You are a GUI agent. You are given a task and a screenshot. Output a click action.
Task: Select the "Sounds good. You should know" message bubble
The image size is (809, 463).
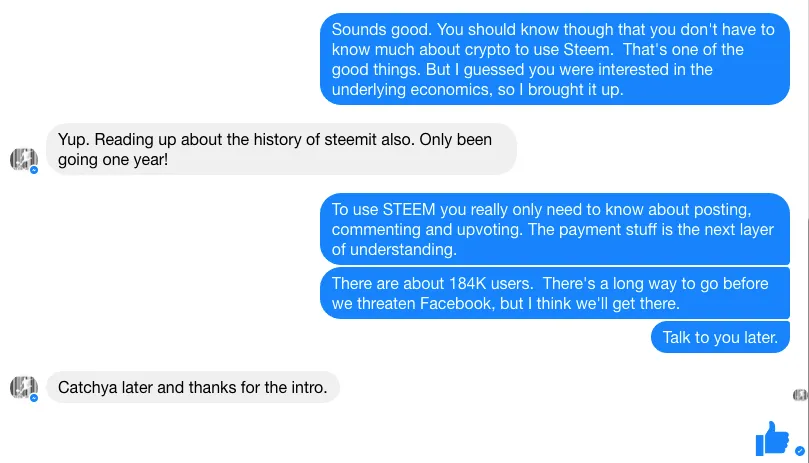click(x=555, y=59)
